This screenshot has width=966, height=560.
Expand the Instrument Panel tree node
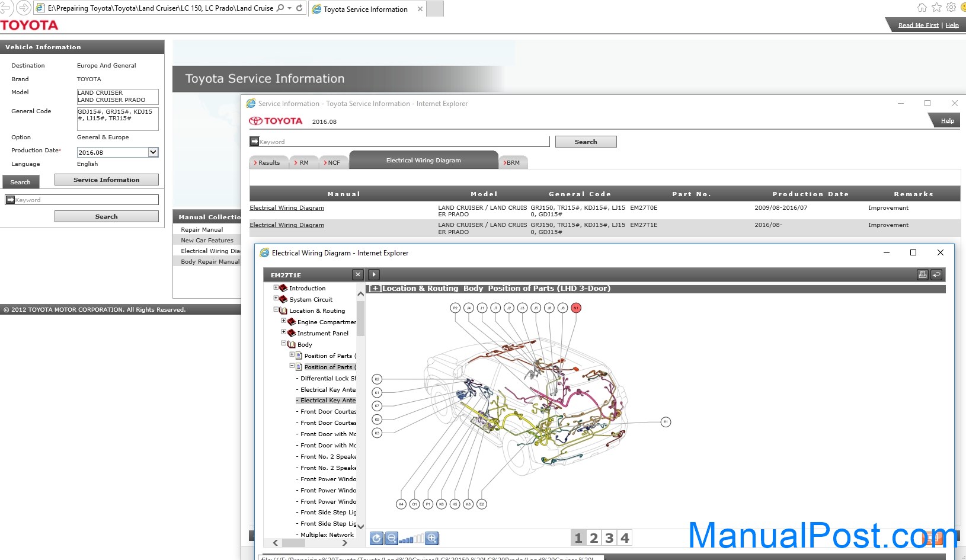283,332
